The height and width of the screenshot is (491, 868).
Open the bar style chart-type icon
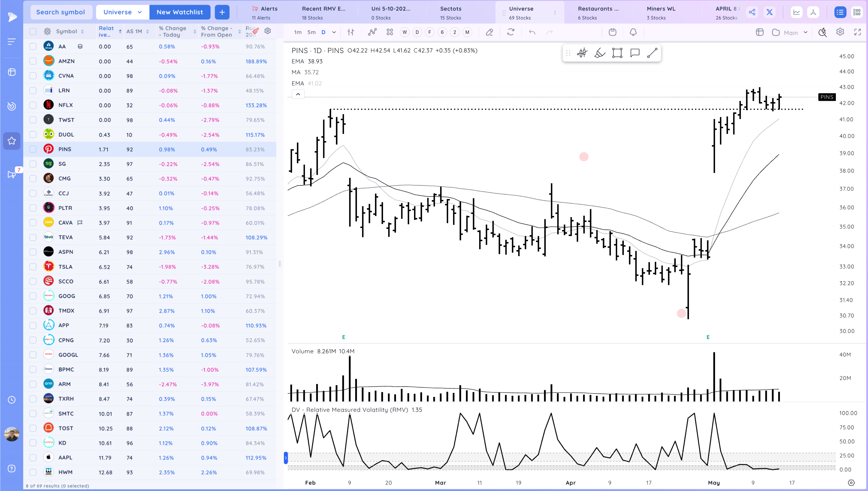click(x=351, y=32)
